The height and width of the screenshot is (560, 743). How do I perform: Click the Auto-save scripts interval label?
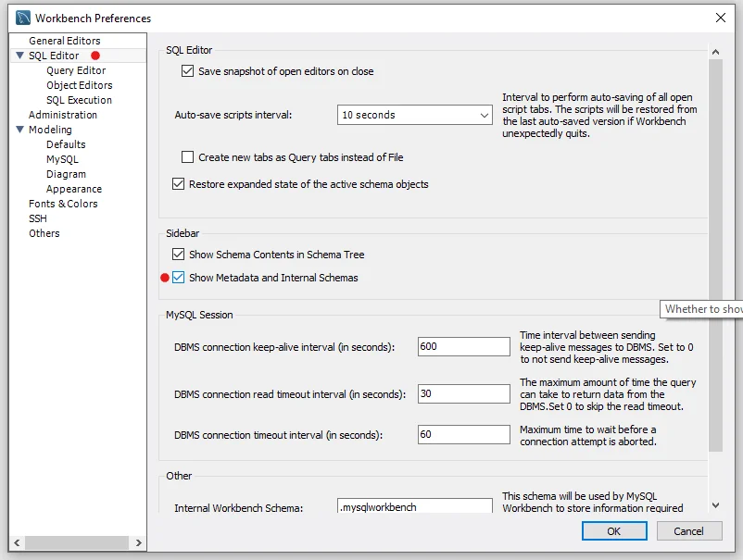coord(233,115)
